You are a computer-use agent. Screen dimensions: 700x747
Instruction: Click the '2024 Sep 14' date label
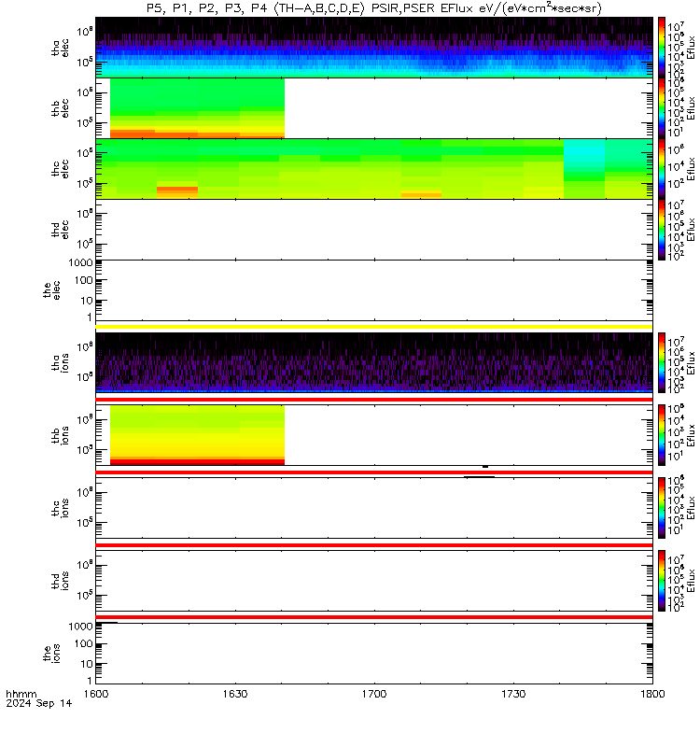38,703
